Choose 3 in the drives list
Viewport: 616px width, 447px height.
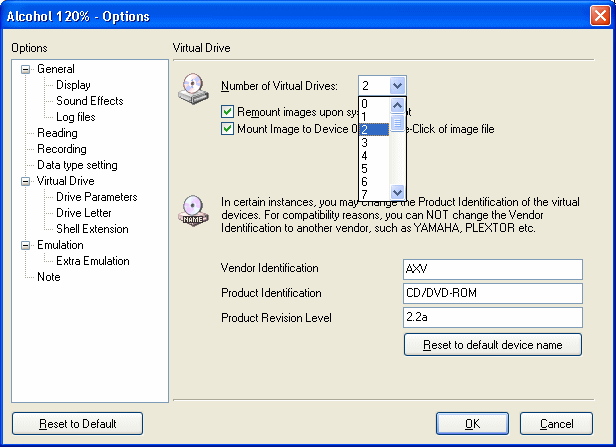(x=374, y=143)
